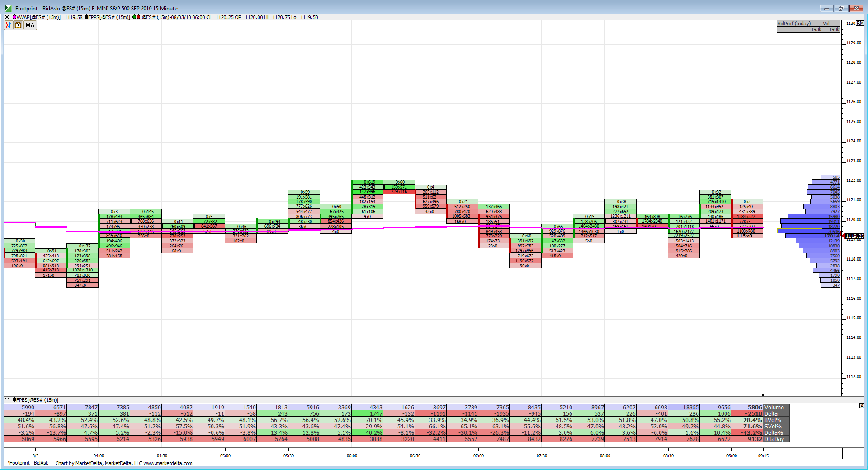
Task: Click the current price marker 1119.25
Action: point(854,236)
